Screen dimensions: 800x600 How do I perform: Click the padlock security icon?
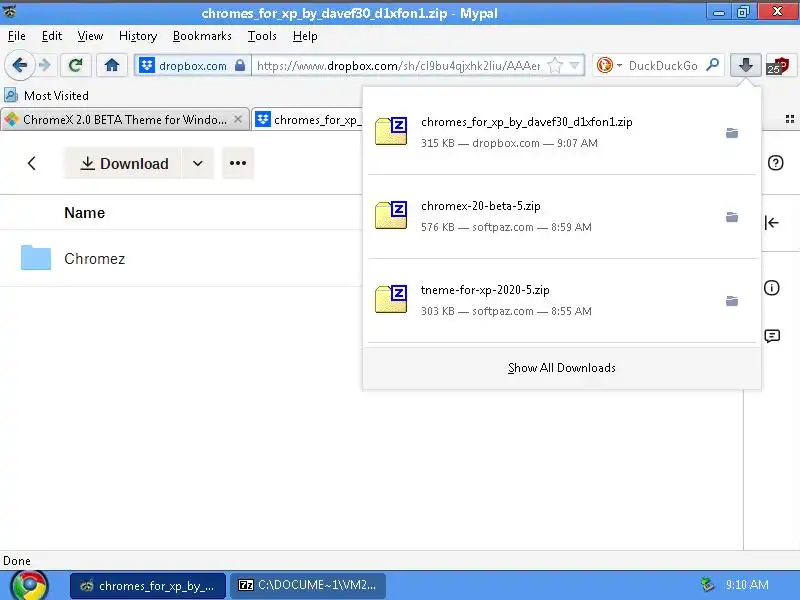click(240, 65)
